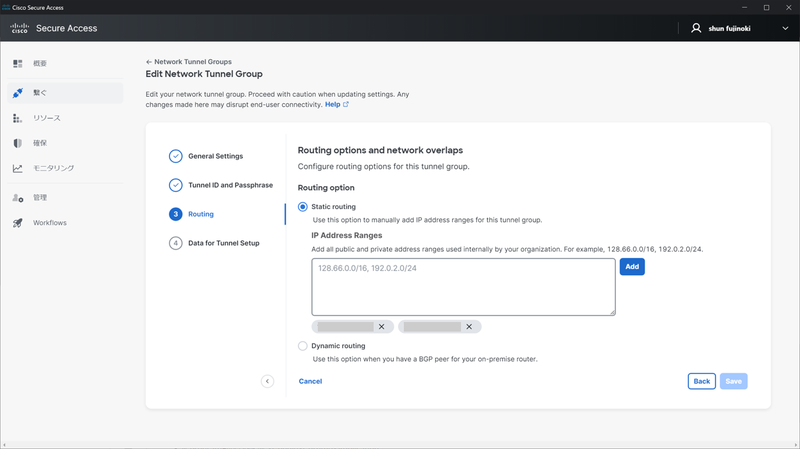The height and width of the screenshot is (449, 800).
Task: Open the 概要 overview icon in sidebar
Action: (x=18, y=63)
